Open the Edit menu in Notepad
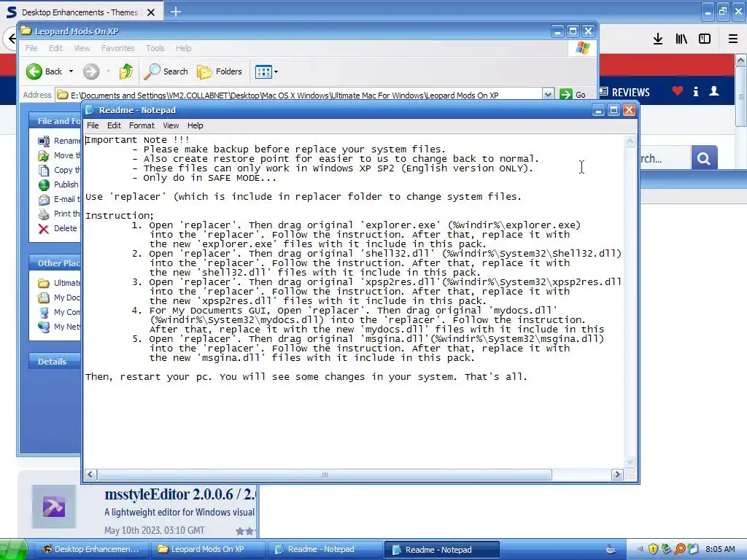Screen dimensions: 747x560 114,125
